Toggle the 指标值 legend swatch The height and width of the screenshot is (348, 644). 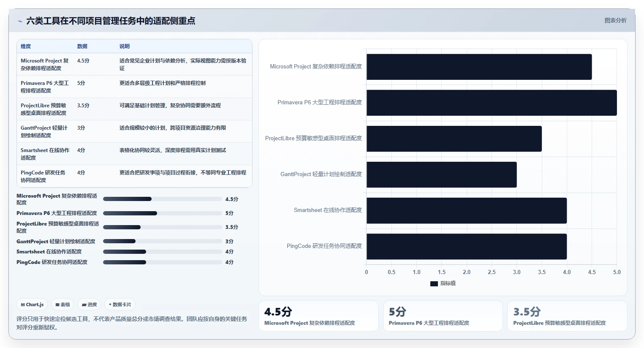click(x=434, y=283)
